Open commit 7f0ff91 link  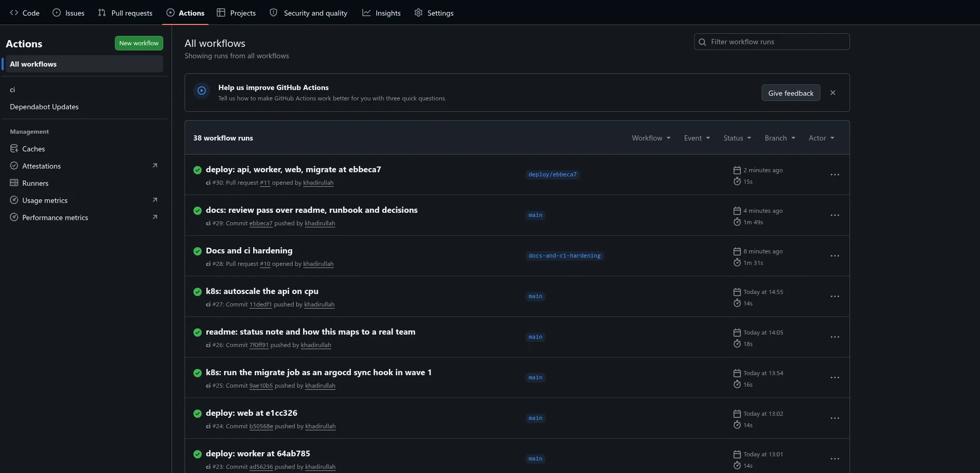point(259,345)
